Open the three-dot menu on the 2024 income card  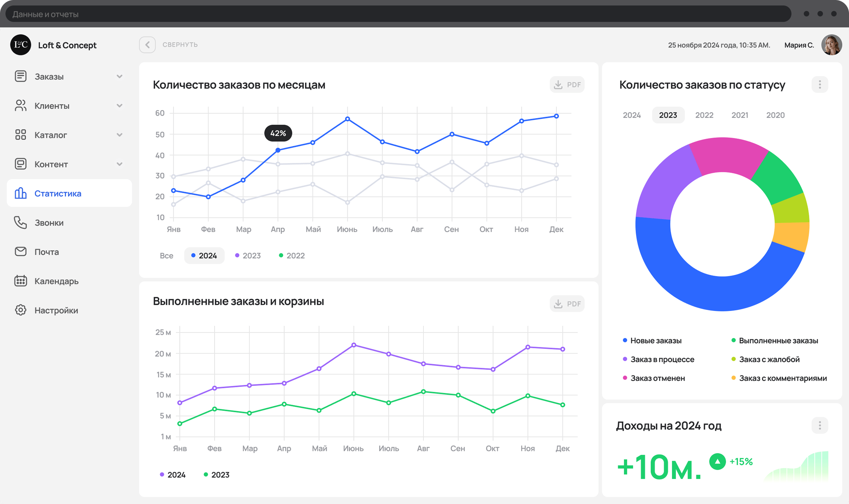click(820, 425)
